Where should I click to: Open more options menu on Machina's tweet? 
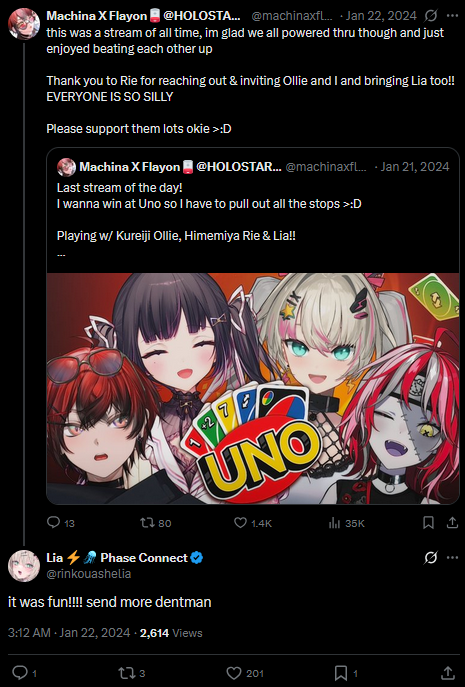452,16
